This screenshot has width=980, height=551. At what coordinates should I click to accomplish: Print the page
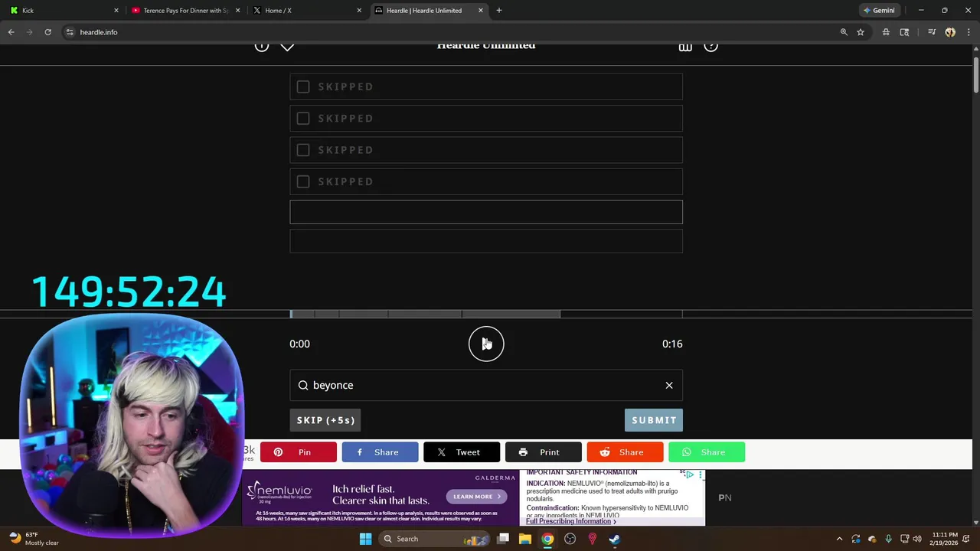pos(543,452)
